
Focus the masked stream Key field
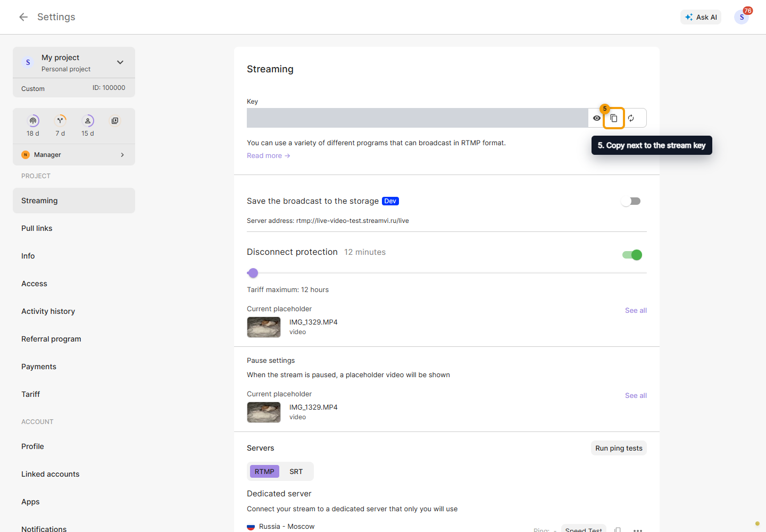pyautogui.click(x=417, y=118)
